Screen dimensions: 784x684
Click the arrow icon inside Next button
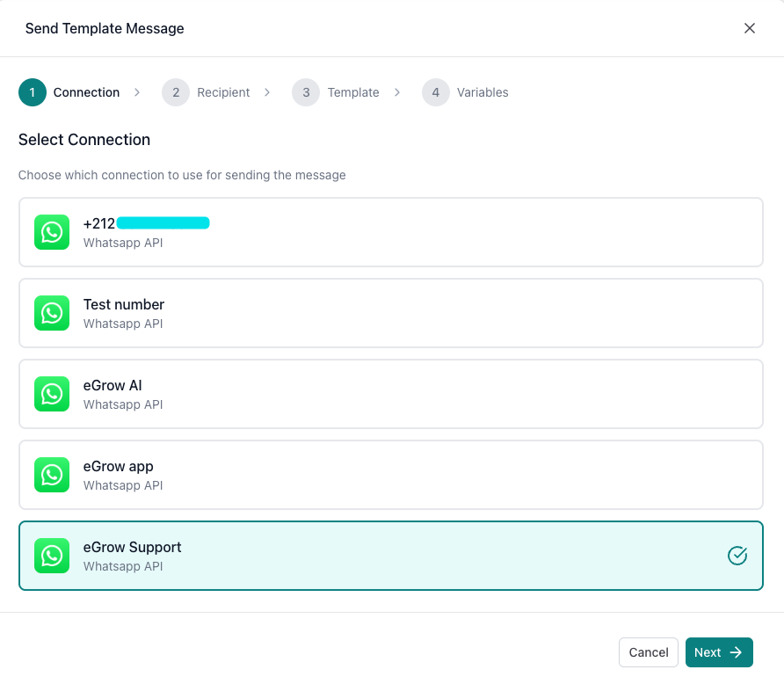point(736,652)
